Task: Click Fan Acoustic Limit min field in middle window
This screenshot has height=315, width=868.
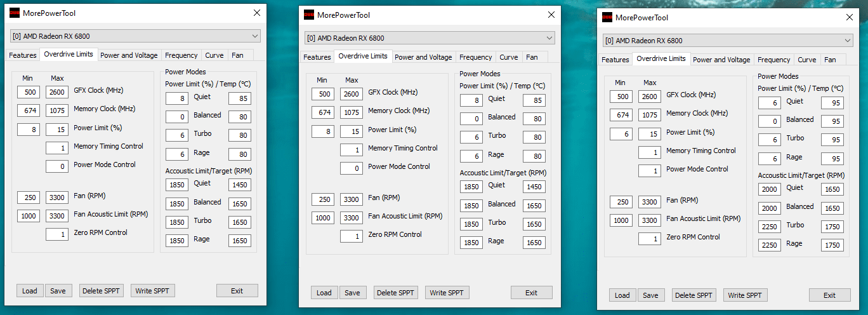Action: click(322, 218)
